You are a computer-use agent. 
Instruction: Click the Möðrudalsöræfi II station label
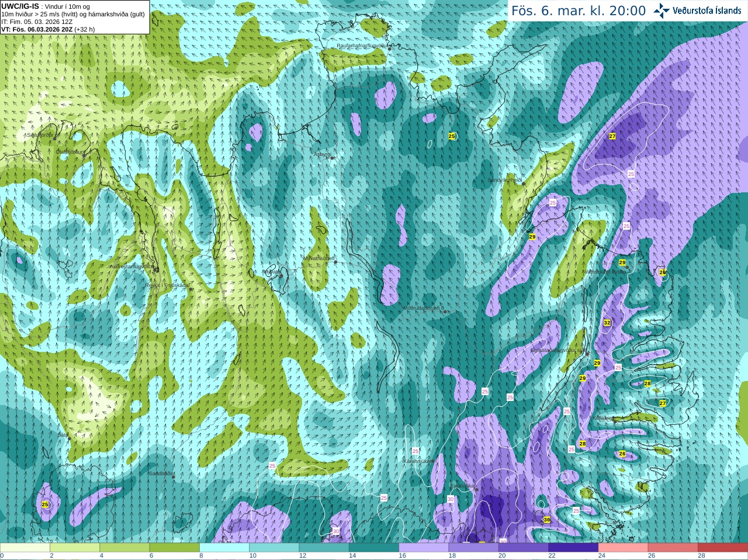coord(424,308)
